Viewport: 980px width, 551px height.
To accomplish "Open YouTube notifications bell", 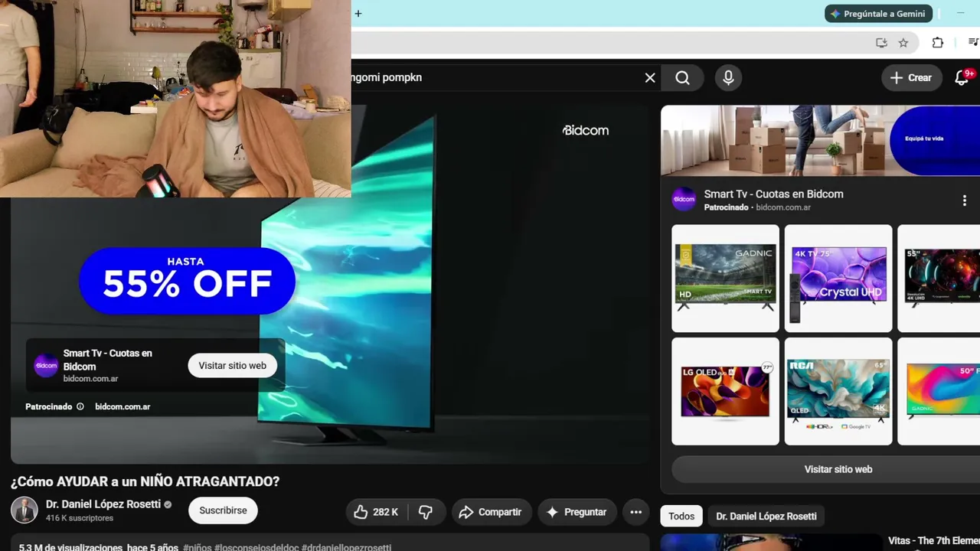I will (x=962, y=77).
